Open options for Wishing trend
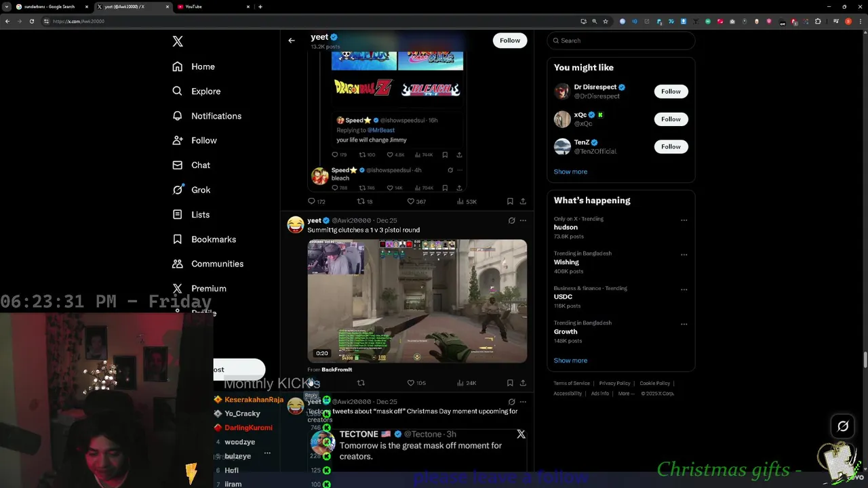 tap(684, 255)
